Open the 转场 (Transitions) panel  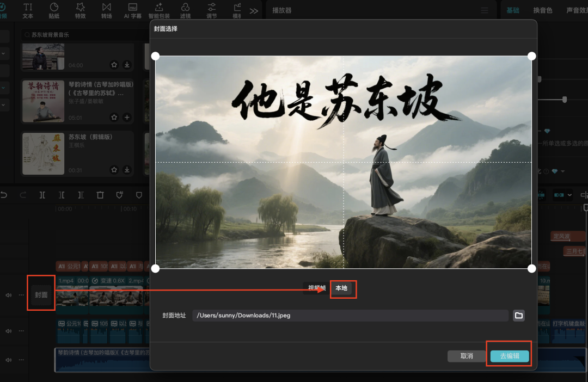point(106,10)
